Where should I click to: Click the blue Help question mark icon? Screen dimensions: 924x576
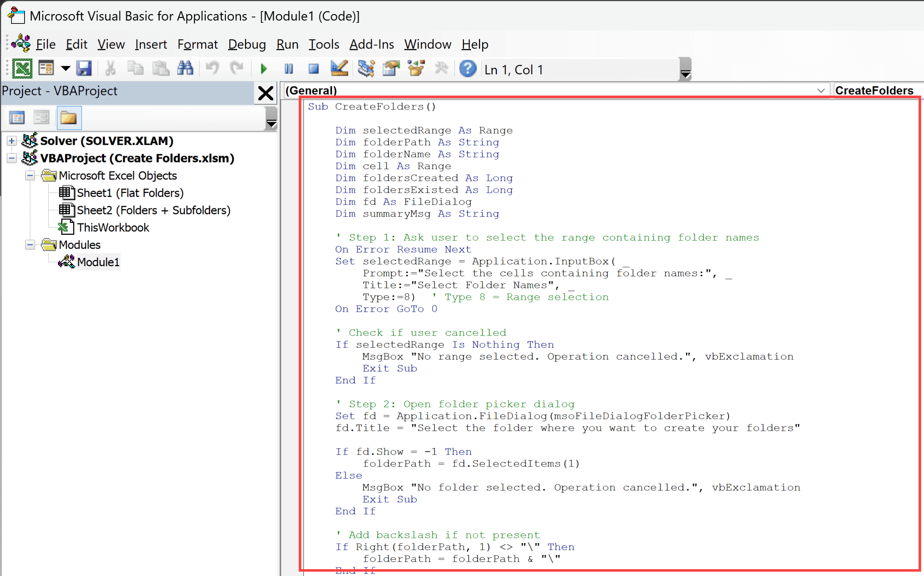click(x=467, y=69)
